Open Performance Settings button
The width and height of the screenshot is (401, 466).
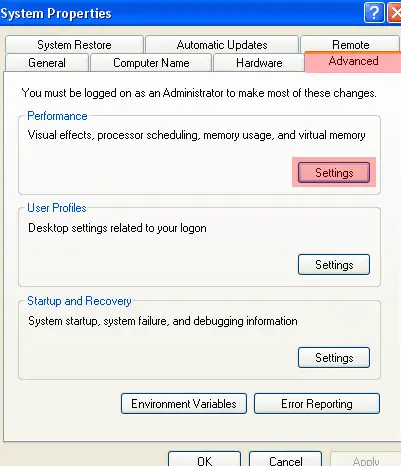(x=334, y=173)
